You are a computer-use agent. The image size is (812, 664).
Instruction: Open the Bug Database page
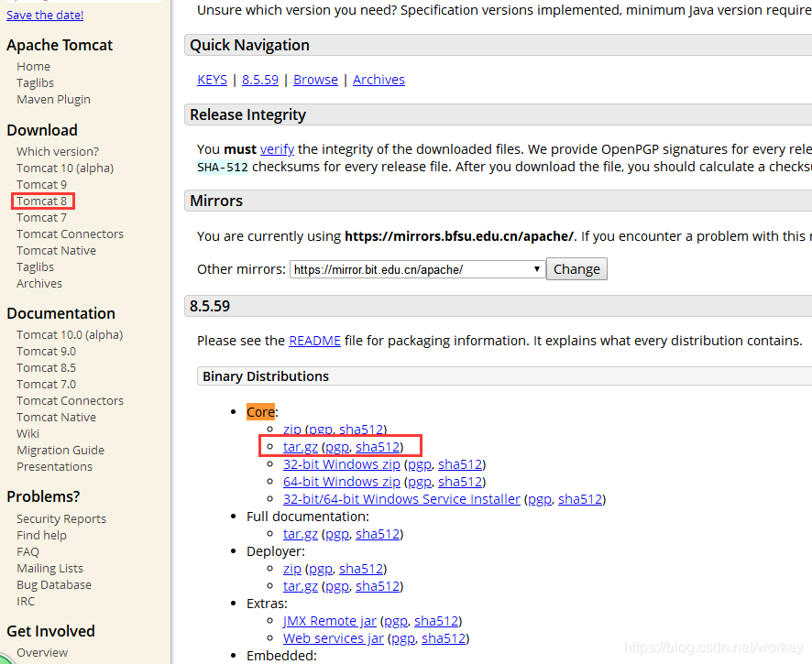pos(53,584)
